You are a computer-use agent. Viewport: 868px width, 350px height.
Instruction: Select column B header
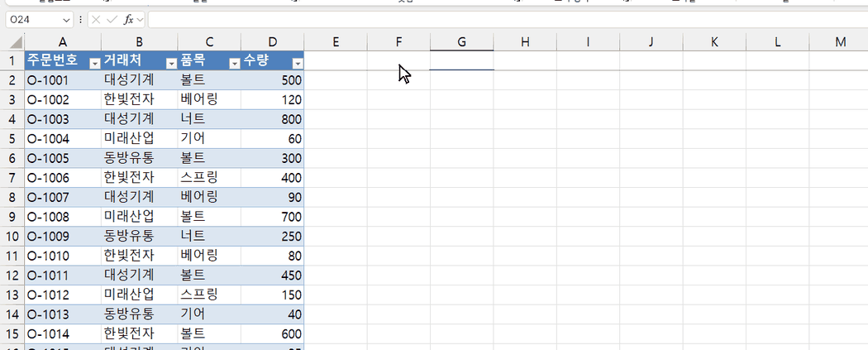tap(140, 41)
